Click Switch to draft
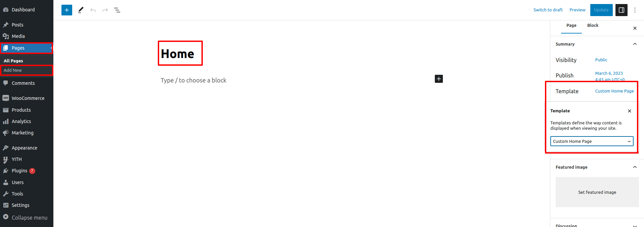This screenshot has height=227, width=644. (x=548, y=10)
